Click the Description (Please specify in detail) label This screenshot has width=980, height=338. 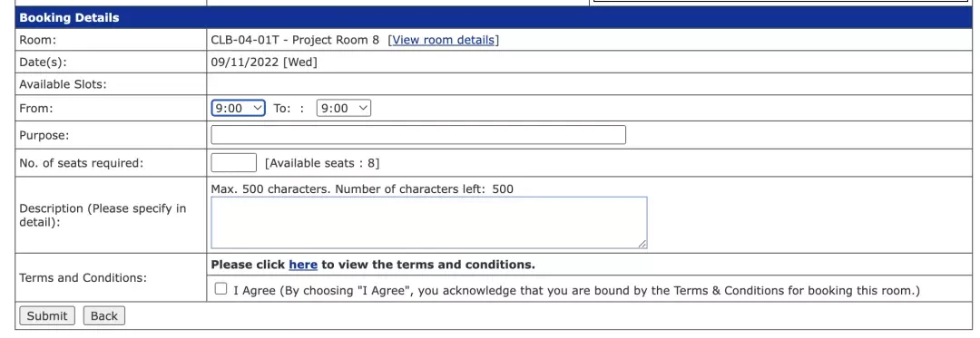(x=103, y=215)
